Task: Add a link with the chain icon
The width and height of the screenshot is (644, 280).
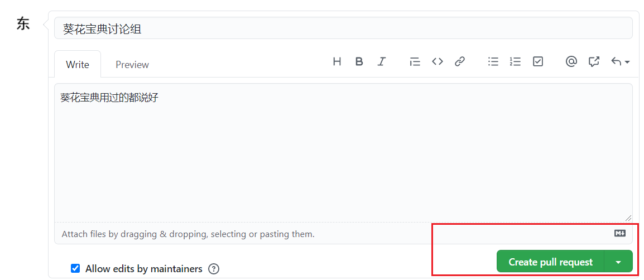Action: (x=460, y=61)
